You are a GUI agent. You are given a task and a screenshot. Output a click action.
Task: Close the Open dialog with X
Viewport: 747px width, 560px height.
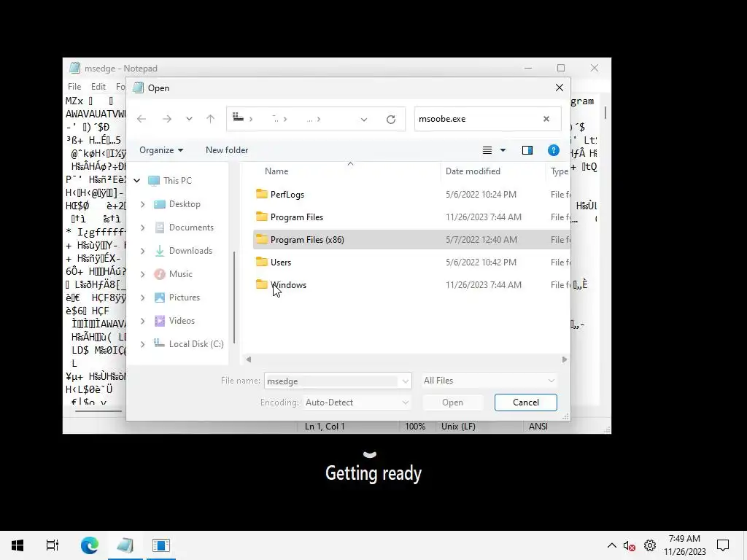coord(560,87)
